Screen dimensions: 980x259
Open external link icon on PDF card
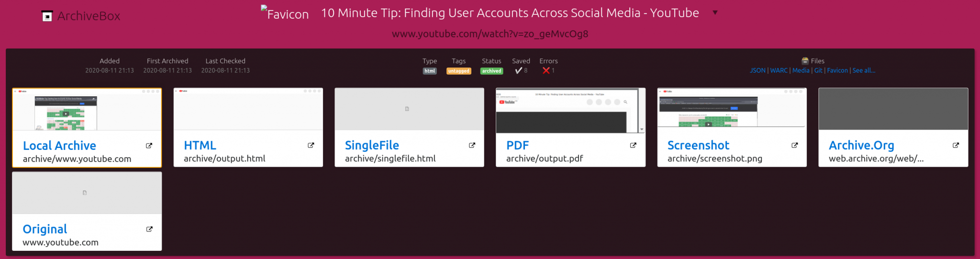tap(634, 145)
